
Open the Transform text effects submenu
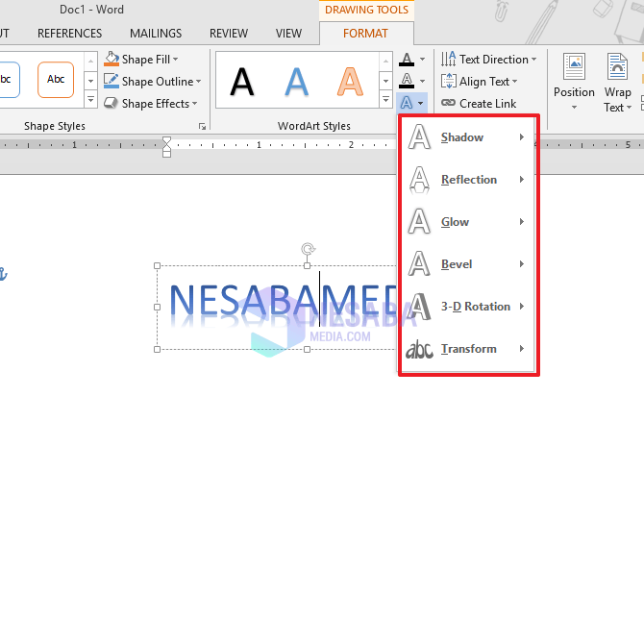point(467,349)
